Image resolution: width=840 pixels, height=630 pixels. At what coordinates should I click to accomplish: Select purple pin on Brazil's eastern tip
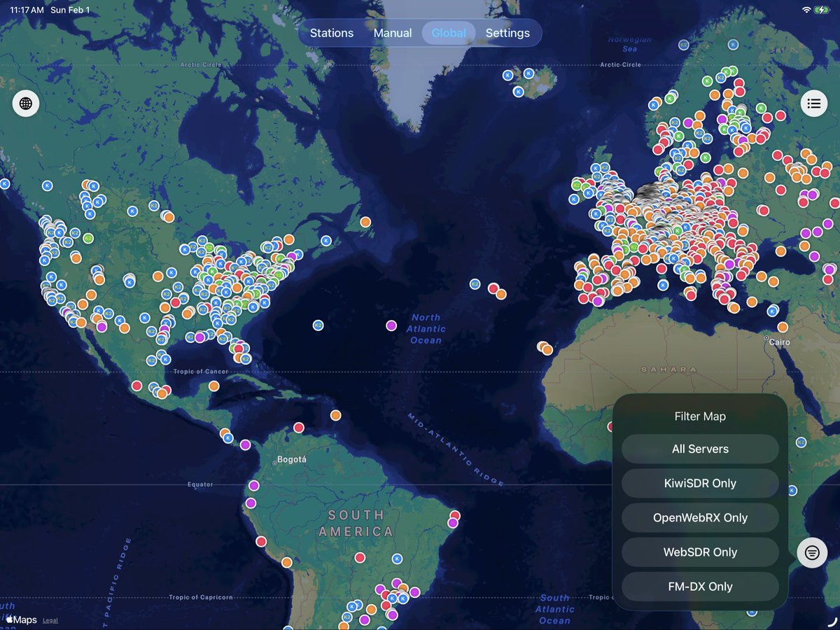click(453, 523)
